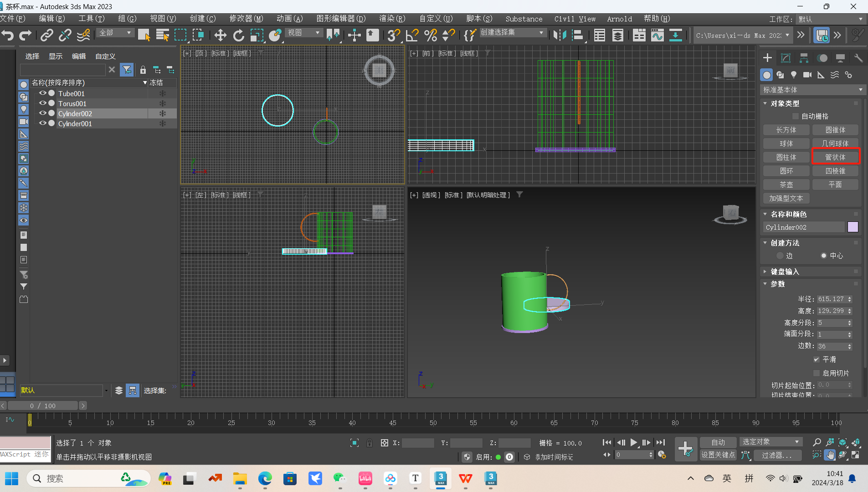The width and height of the screenshot is (868, 492).
Task: Open the Curve Editor icon
Action: [x=657, y=35]
